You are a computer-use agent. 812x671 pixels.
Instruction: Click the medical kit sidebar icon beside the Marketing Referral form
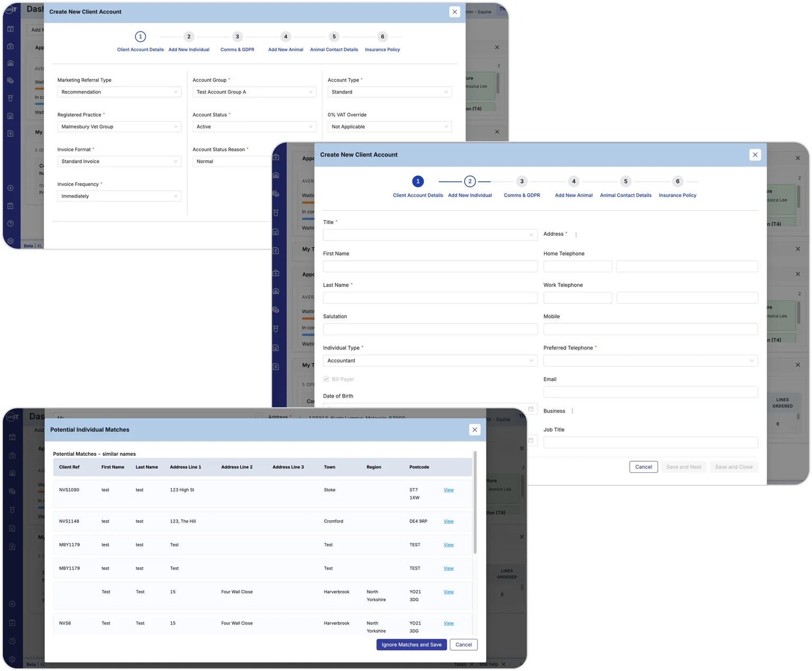pos(11,47)
